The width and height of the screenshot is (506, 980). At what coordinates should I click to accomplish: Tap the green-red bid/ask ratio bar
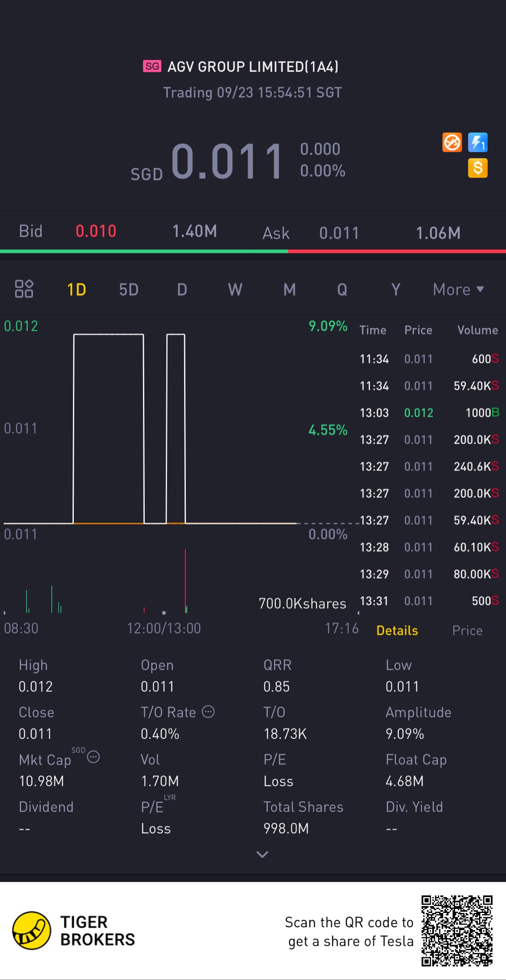(x=253, y=251)
